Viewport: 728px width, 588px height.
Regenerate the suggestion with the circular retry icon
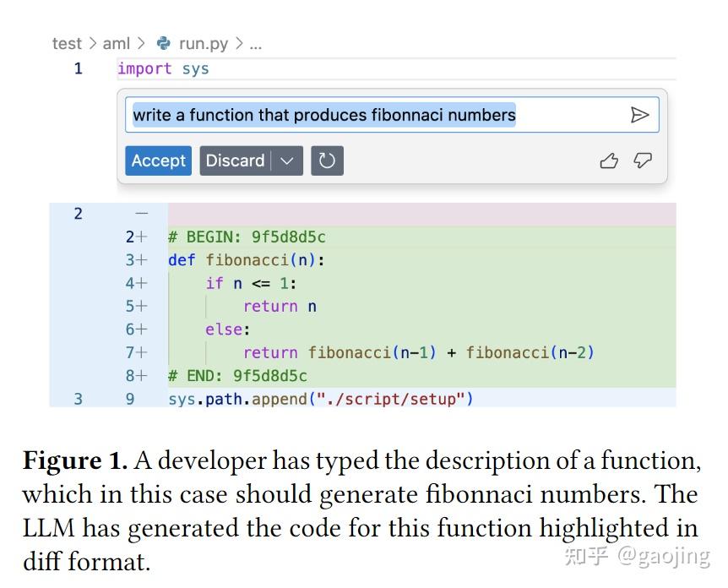(328, 161)
